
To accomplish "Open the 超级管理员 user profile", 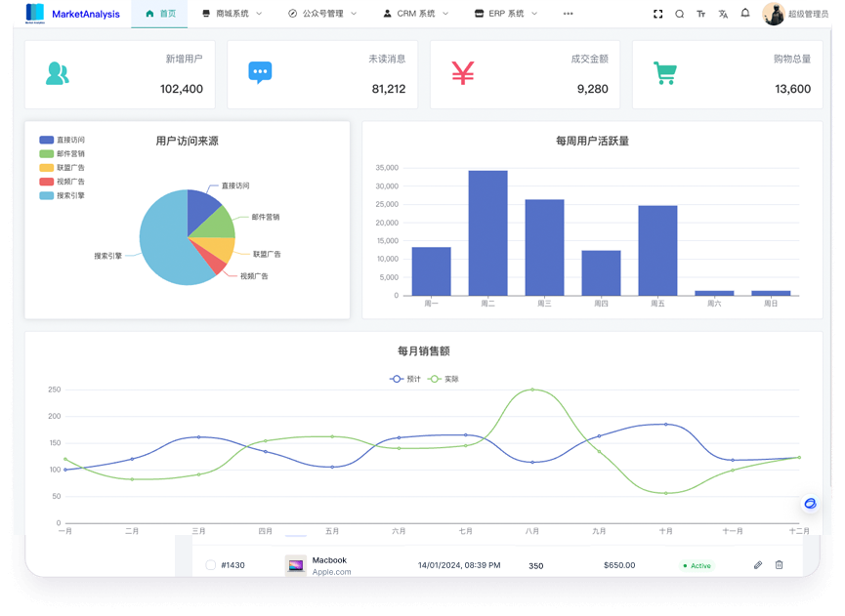I will point(796,14).
